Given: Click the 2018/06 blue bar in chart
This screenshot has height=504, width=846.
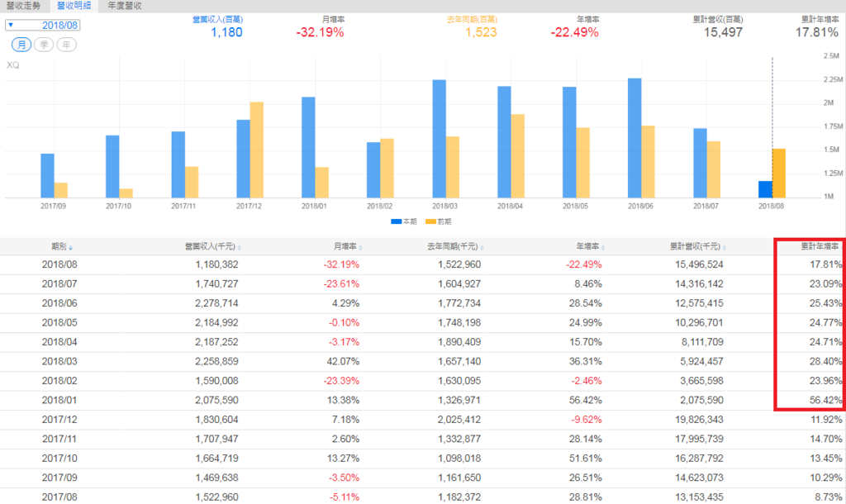Looking at the screenshot, I should (634, 138).
